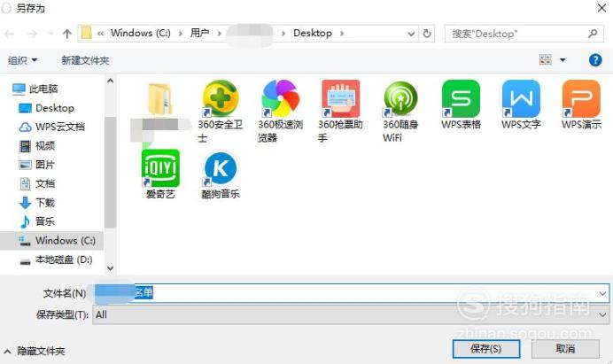
Task: Refresh the Desktop folder view
Action: (x=427, y=34)
